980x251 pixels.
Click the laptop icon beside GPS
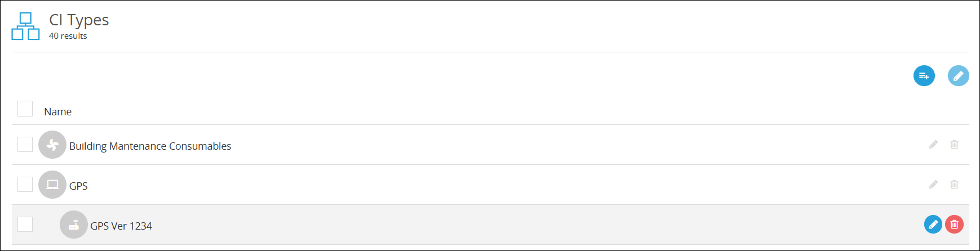pyautogui.click(x=52, y=185)
